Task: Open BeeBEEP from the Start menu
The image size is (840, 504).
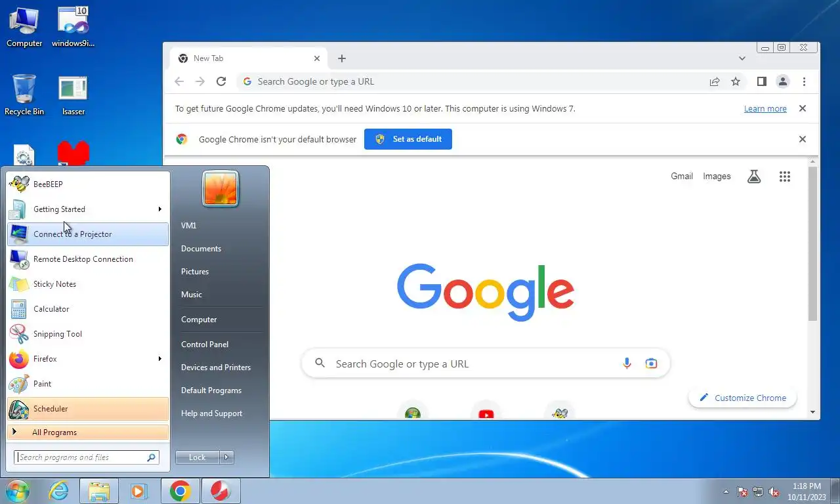Action: click(x=88, y=184)
